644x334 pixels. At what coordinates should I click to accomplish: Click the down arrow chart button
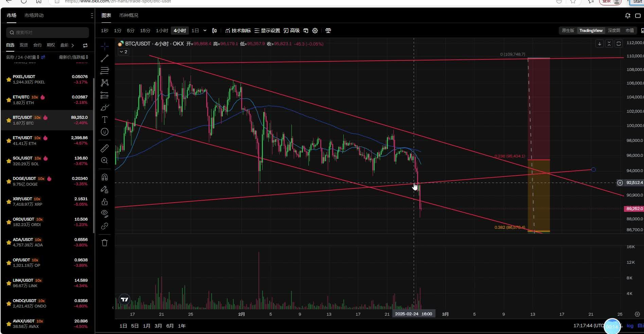pos(600,43)
